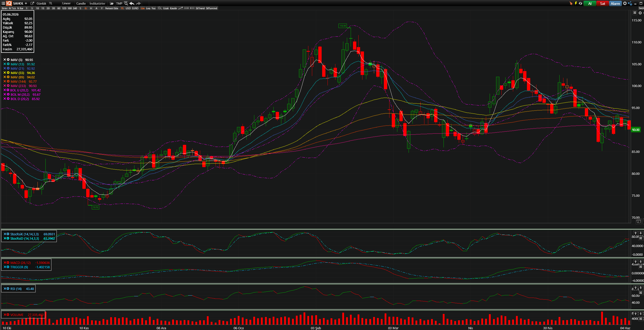Maximize the MACD indicator pane
The image size is (644, 330).
tap(640, 266)
